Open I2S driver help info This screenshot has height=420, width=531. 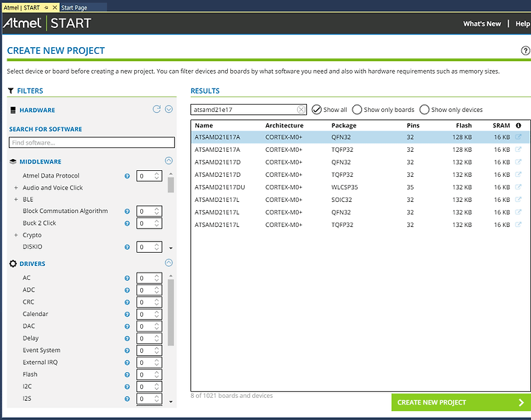coord(127,399)
